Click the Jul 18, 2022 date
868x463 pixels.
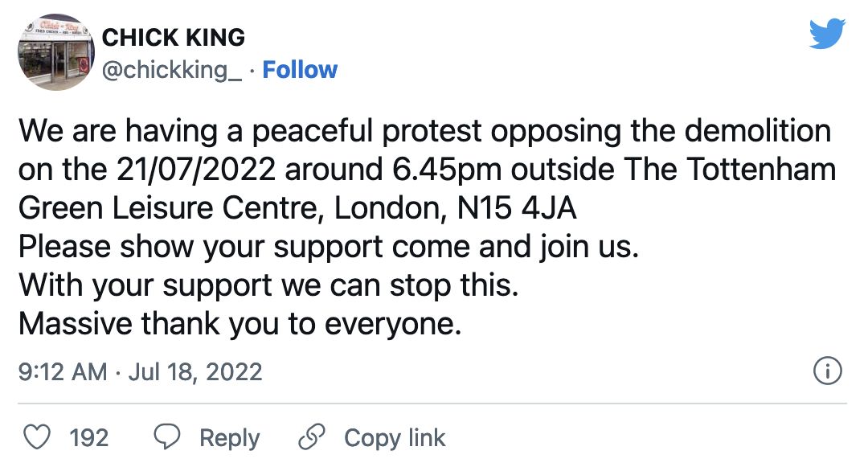point(195,372)
